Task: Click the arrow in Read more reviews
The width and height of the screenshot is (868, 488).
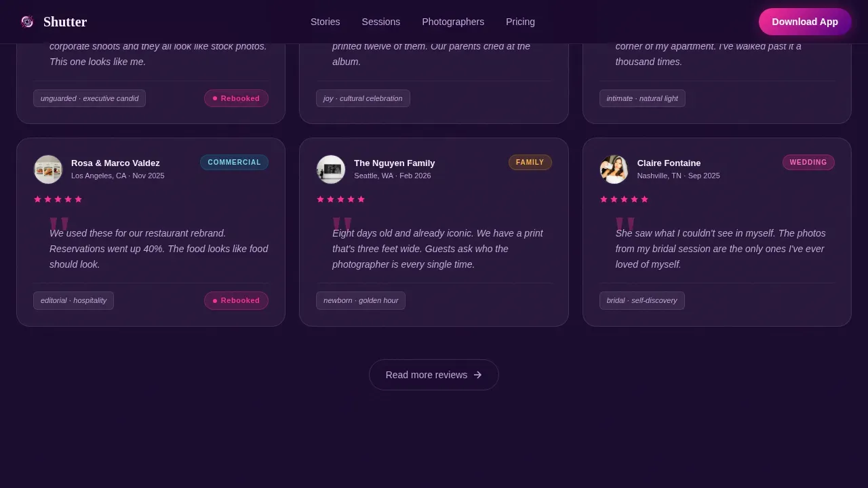Action: [477, 375]
